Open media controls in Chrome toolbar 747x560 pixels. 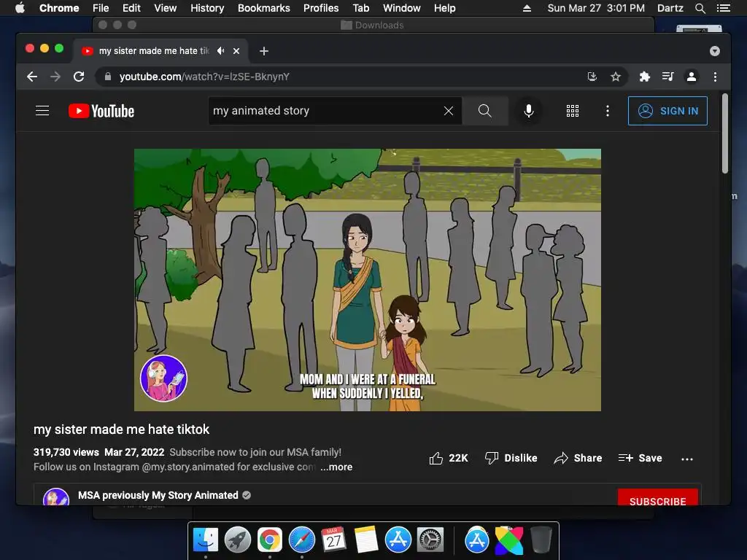(x=668, y=77)
